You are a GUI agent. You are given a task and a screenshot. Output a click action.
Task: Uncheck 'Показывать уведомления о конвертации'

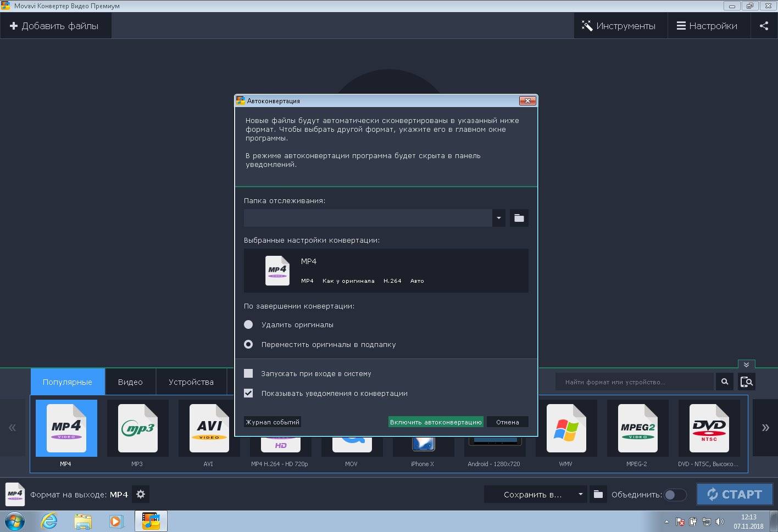click(248, 393)
